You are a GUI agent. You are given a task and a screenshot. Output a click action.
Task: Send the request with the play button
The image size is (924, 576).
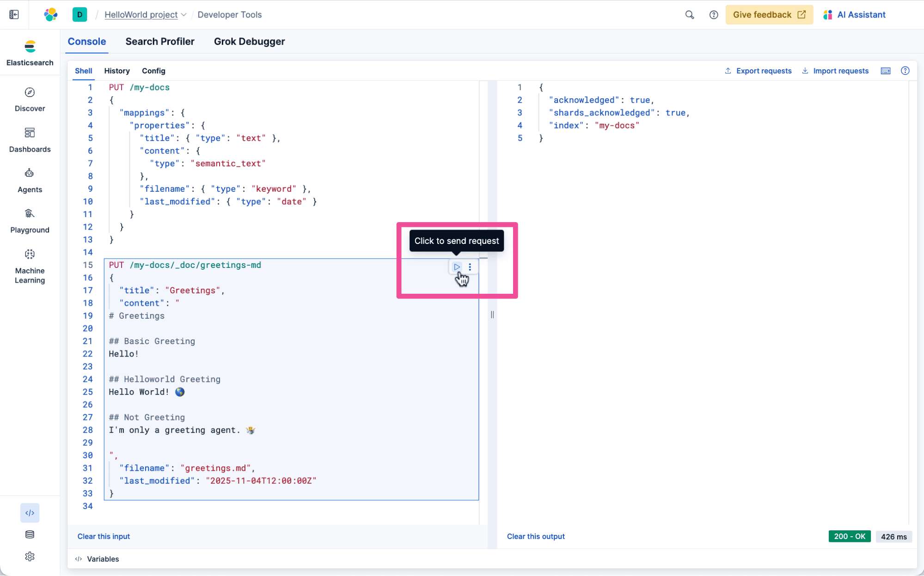457,267
